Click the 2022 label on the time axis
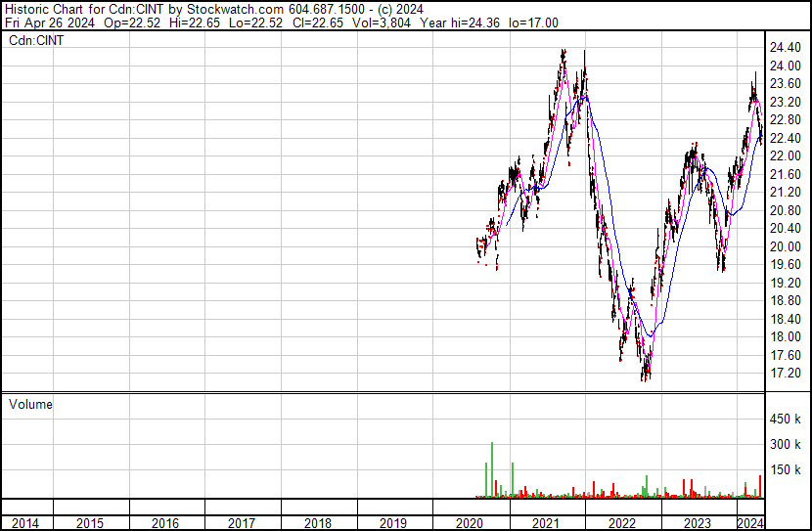Screen dimensions: 812x531 (x=623, y=523)
